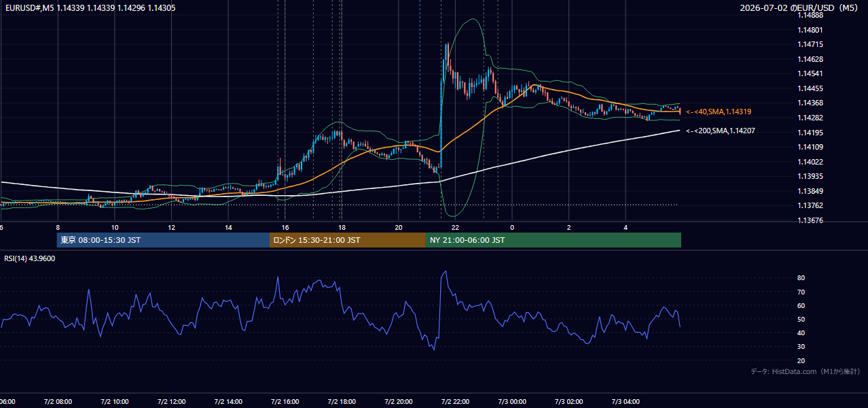Click price axis value 1.14368
868x408 pixels.
(x=810, y=103)
